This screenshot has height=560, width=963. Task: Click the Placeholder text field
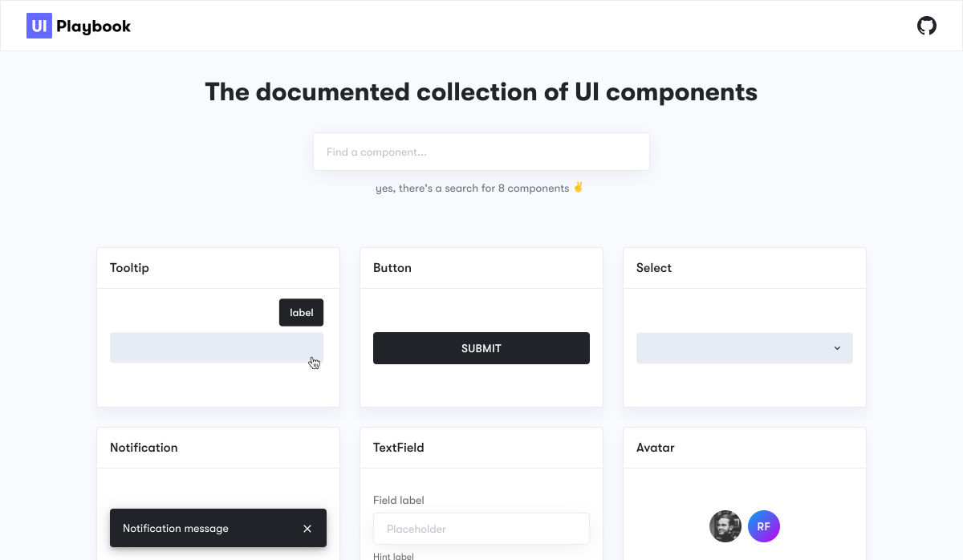pos(481,529)
